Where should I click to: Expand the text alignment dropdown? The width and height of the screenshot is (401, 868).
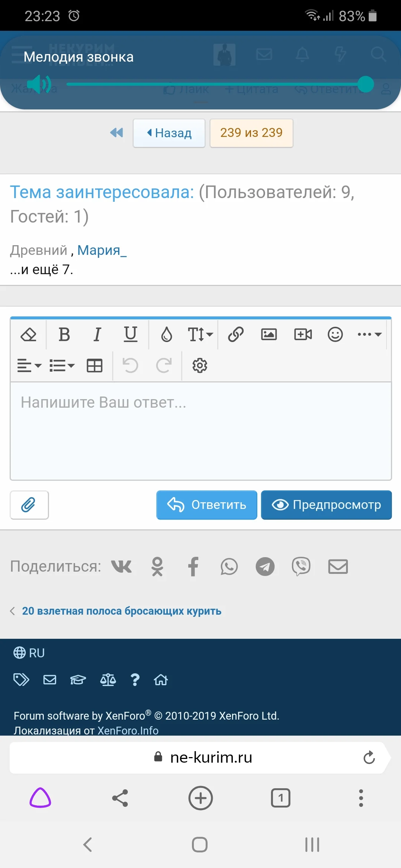point(29,366)
